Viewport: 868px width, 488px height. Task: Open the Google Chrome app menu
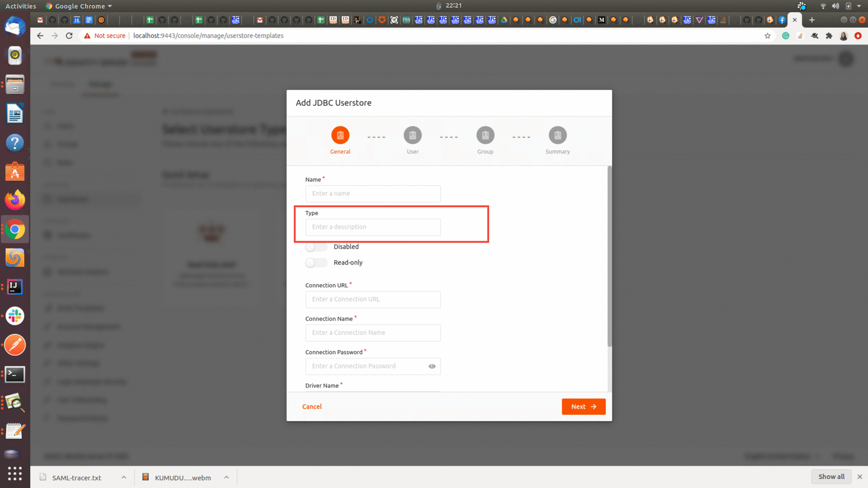pos(79,6)
